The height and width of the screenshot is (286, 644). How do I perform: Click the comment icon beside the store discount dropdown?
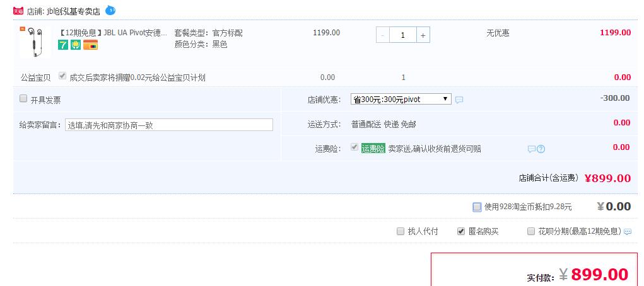[x=459, y=100]
